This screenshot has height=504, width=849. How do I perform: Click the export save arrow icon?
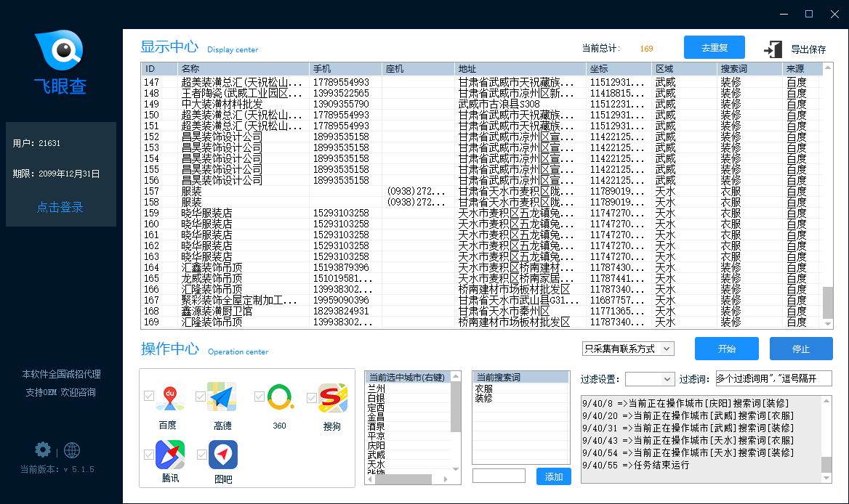[773, 49]
